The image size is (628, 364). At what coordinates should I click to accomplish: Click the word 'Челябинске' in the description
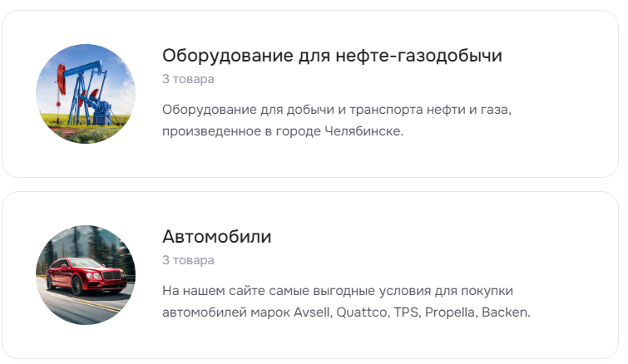363,131
